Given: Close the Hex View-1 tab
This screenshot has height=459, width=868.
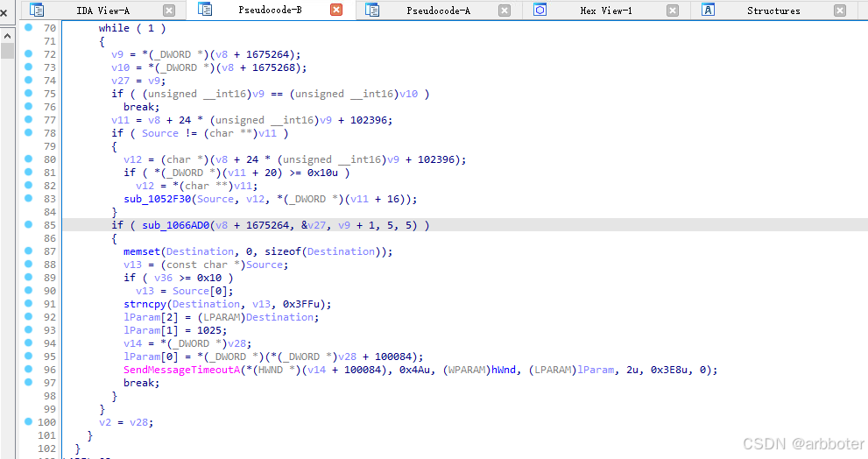Looking at the screenshot, I should pyautogui.click(x=673, y=11).
